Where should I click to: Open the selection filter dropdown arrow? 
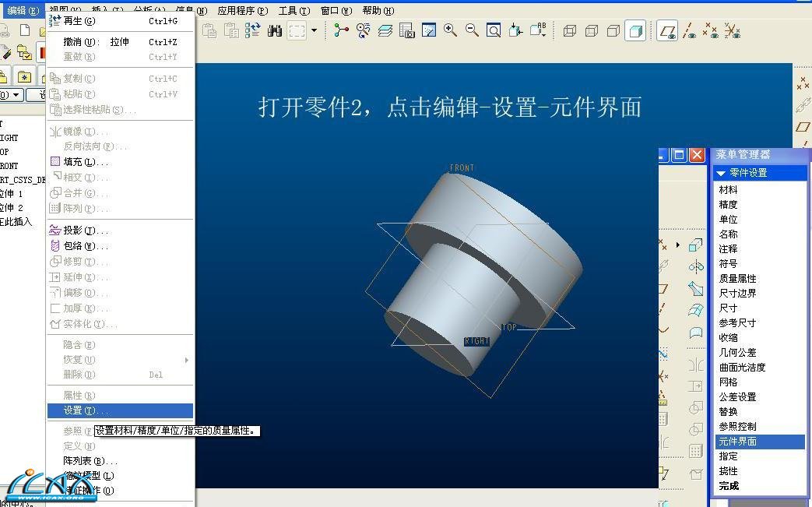pos(315,30)
